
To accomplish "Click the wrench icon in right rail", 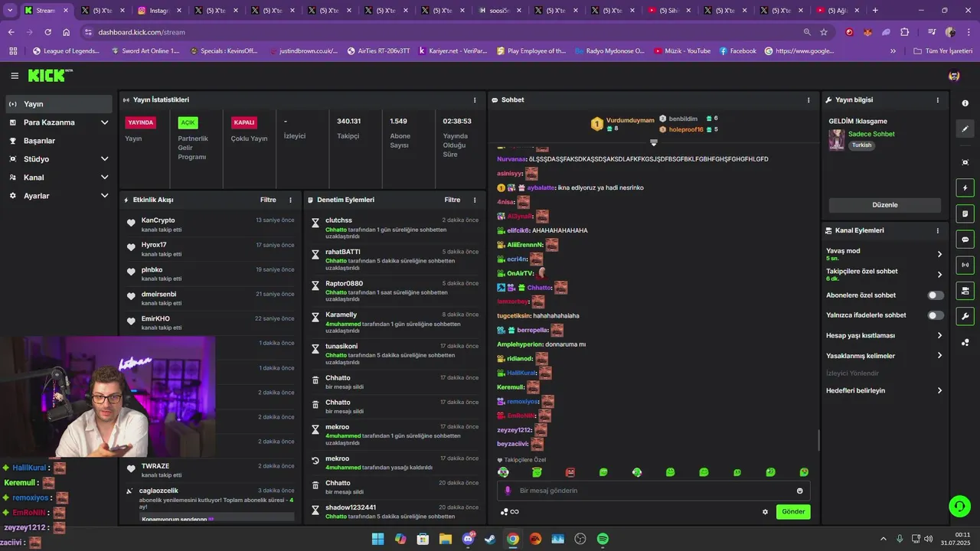I will (965, 316).
